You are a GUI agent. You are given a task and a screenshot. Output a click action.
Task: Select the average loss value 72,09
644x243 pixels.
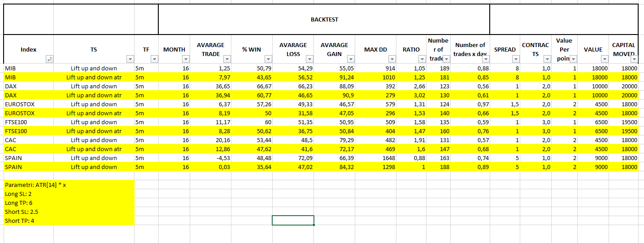293,158
